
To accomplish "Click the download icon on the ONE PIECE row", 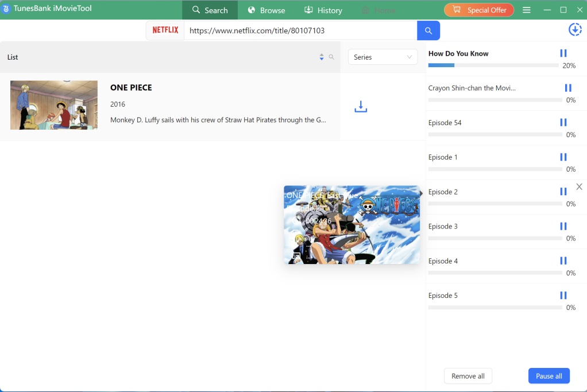I will (x=361, y=107).
